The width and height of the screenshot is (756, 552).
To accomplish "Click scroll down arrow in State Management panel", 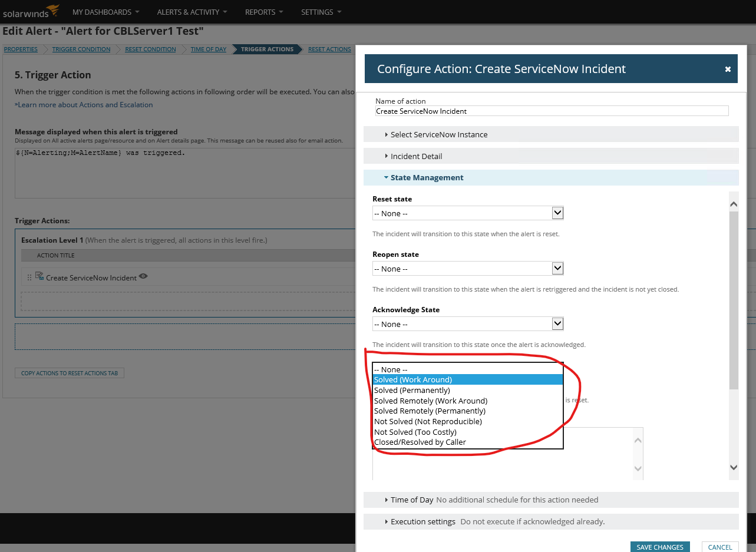I will 734,467.
